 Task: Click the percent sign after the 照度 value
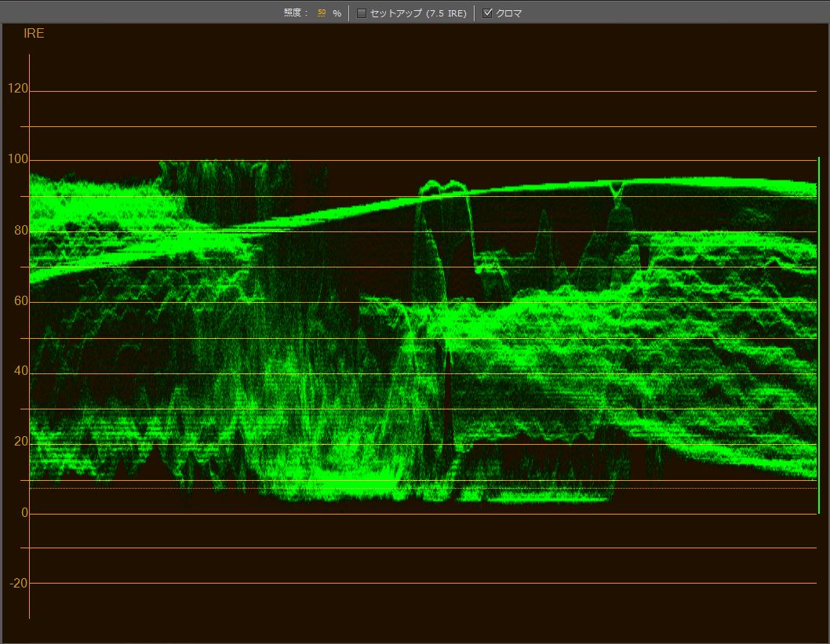[337, 14]
